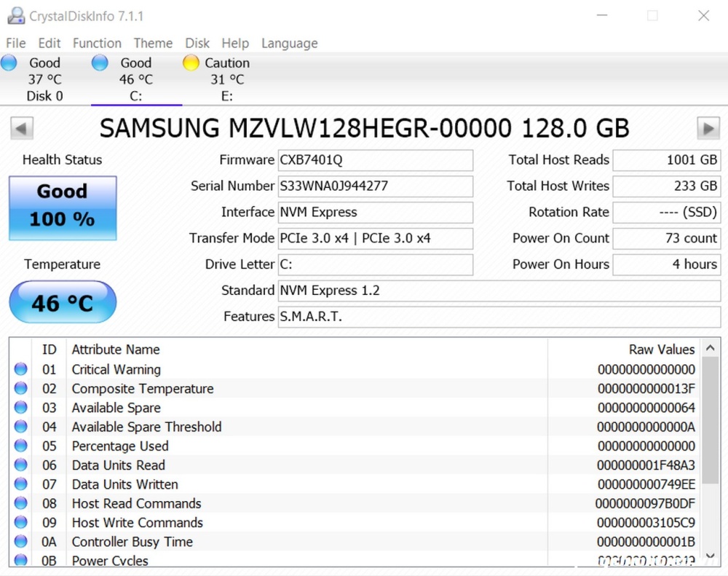Select the Host Read Commands attribute name

pyautogui.click(x=137, y=503)
